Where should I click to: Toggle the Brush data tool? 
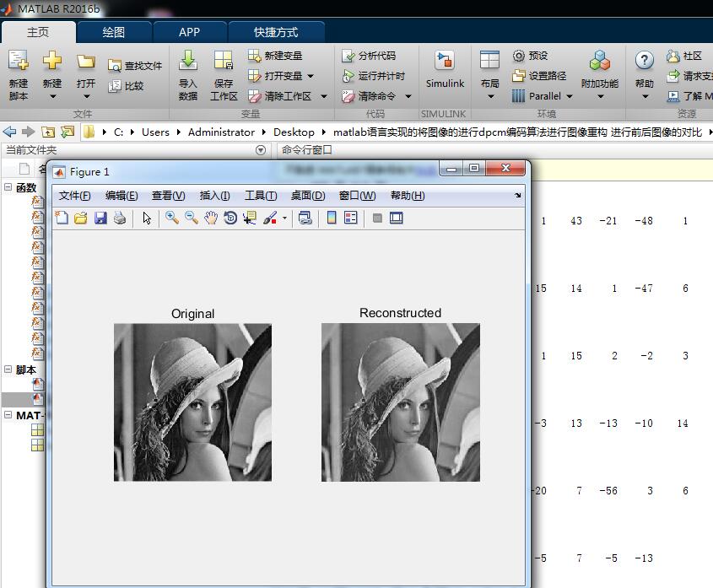[x=270, y=218]
